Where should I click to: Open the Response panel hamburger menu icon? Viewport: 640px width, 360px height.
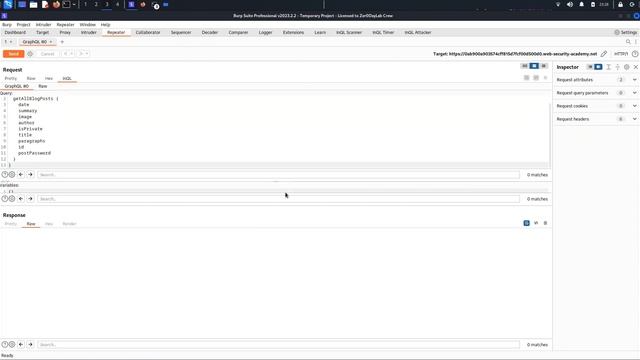pos(545,223)
